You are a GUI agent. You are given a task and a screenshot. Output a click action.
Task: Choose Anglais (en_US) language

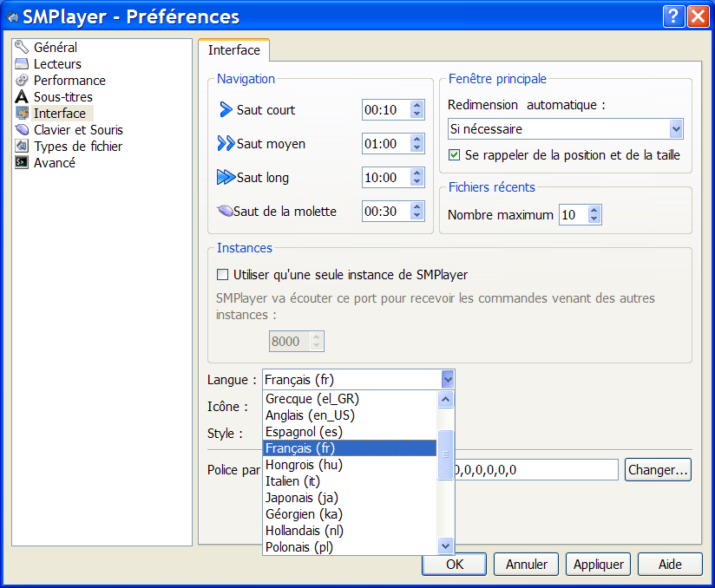(350, 415)
